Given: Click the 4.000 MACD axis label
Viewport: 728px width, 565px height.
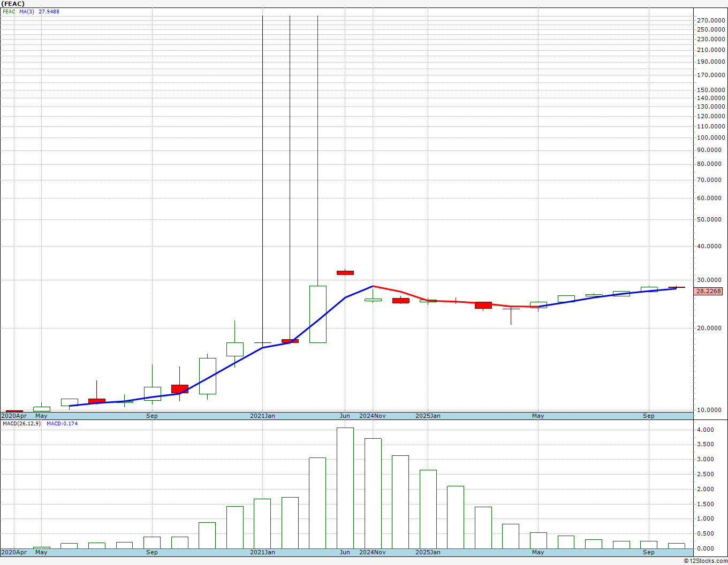Looking at the screenshot, I should 705,430.
